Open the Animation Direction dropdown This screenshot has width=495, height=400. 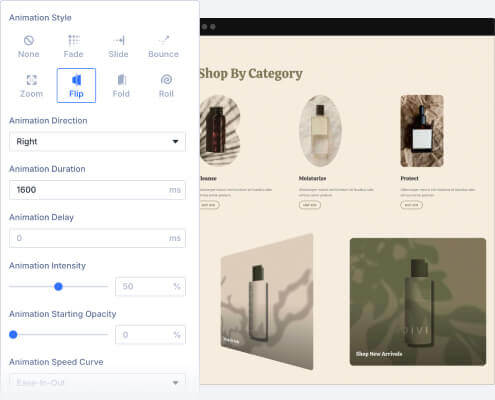click(97, 142)
